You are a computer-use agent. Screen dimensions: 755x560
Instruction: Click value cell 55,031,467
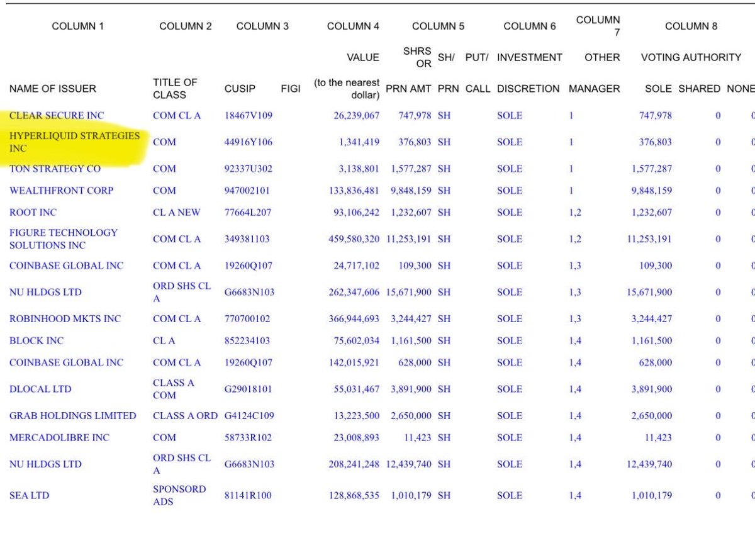[x=357, y=389]
